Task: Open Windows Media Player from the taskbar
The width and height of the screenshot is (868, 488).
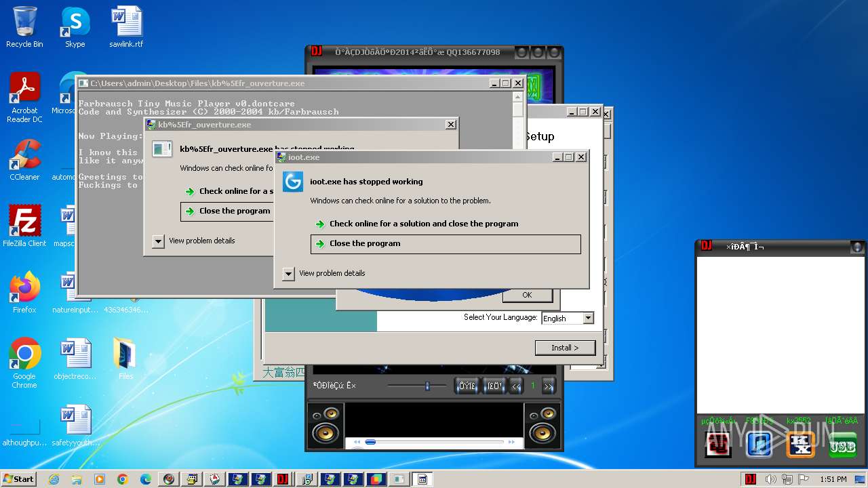Action: (100, 479)
